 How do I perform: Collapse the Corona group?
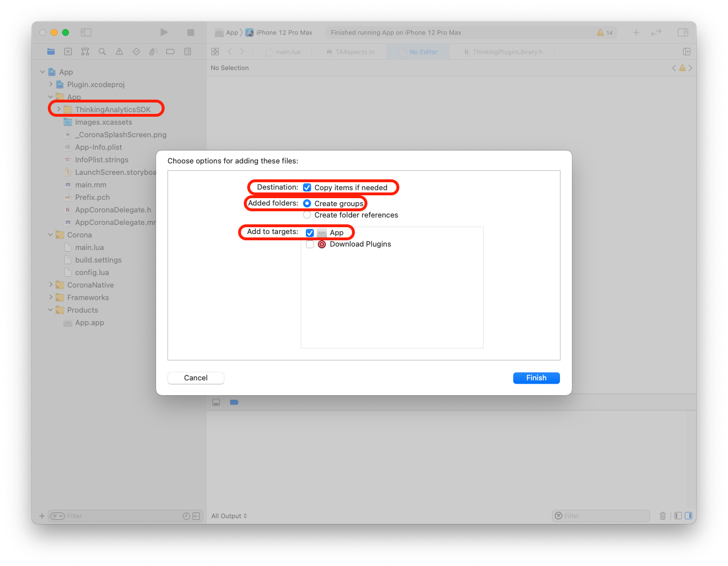[x=51, y=235]
